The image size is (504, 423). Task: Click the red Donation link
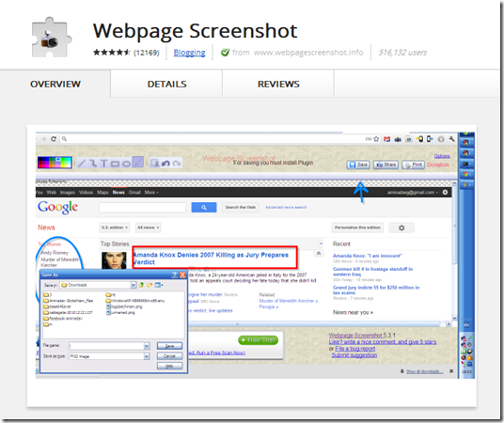438,164
